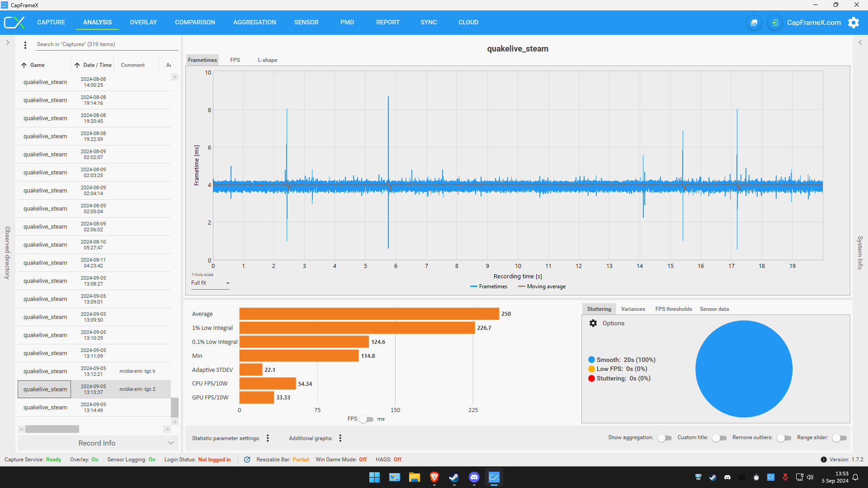Open Y-Axis scale Full fit dropdown
The image size is (868, 488).
[210, 283]
